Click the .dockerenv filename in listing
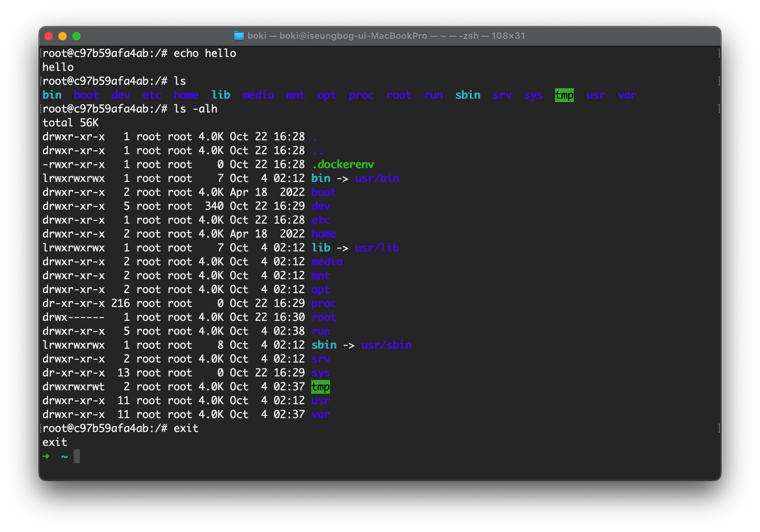This screenshot has width=760, height=532. point(343,165)
